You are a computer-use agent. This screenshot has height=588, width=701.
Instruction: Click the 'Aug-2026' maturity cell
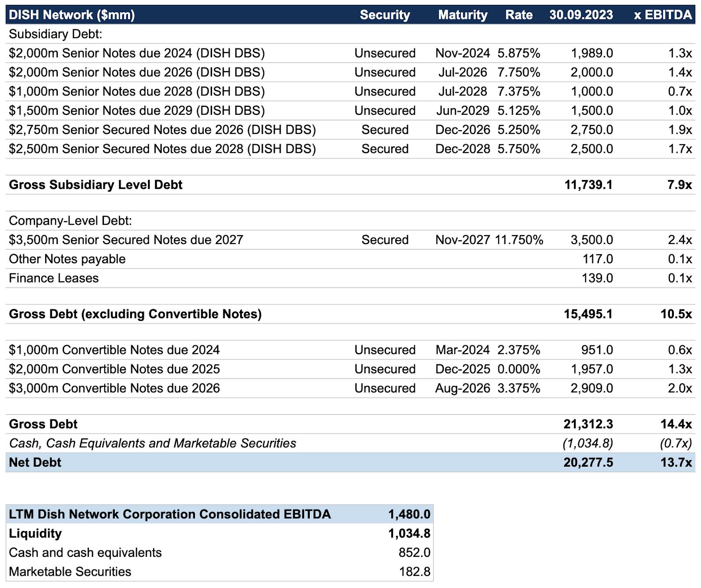coord(463,388)
